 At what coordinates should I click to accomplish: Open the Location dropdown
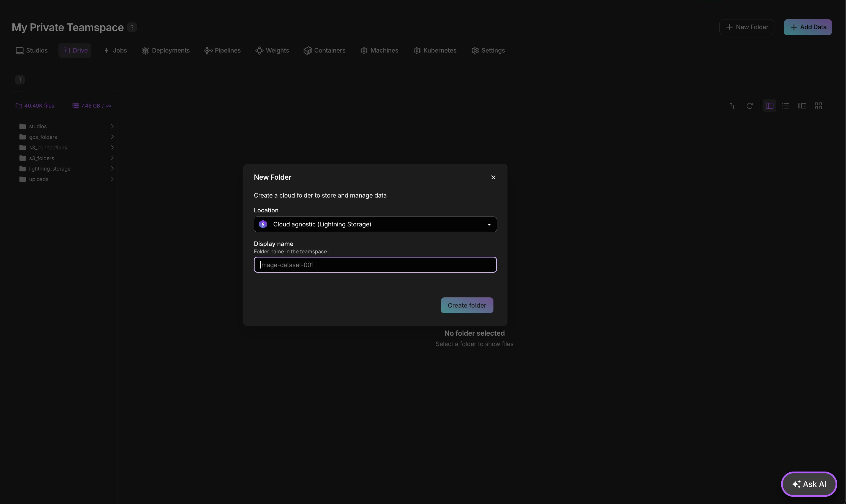click(x=375, y=224)
